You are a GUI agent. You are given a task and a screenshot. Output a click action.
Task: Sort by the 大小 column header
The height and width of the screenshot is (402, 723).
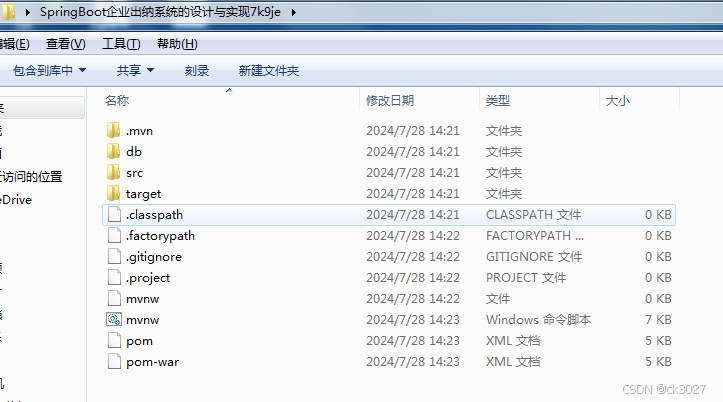tap(617, 100)
